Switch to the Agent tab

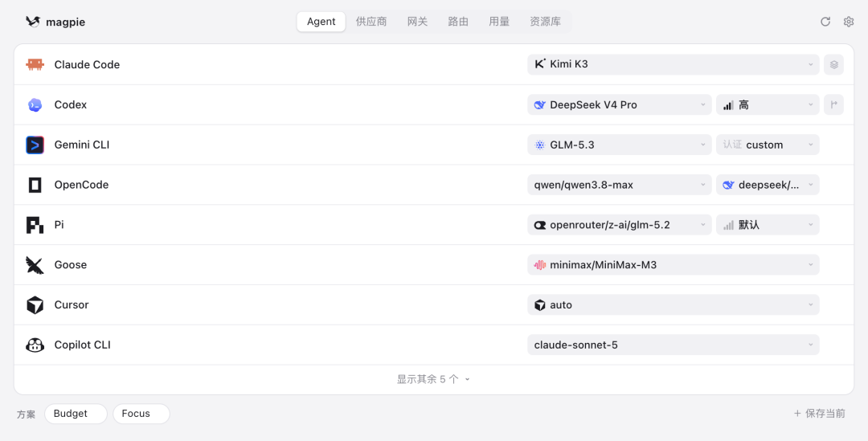coord(321,22)
